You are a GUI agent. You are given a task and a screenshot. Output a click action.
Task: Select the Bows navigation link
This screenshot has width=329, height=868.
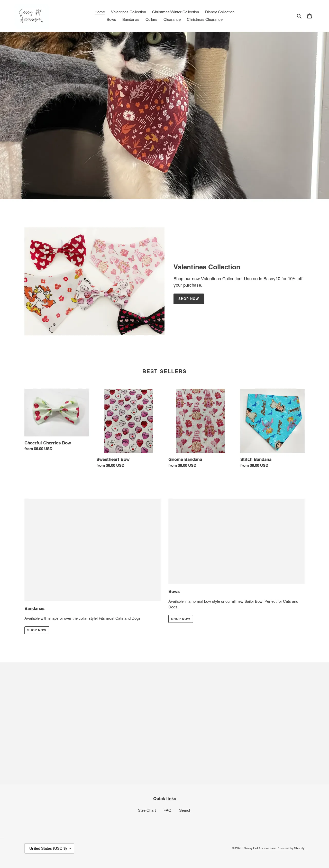click(111, 20)
